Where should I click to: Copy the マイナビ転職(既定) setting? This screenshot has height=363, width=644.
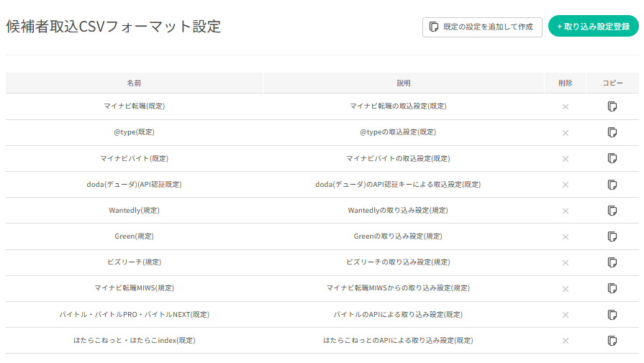tap(612, 106)
